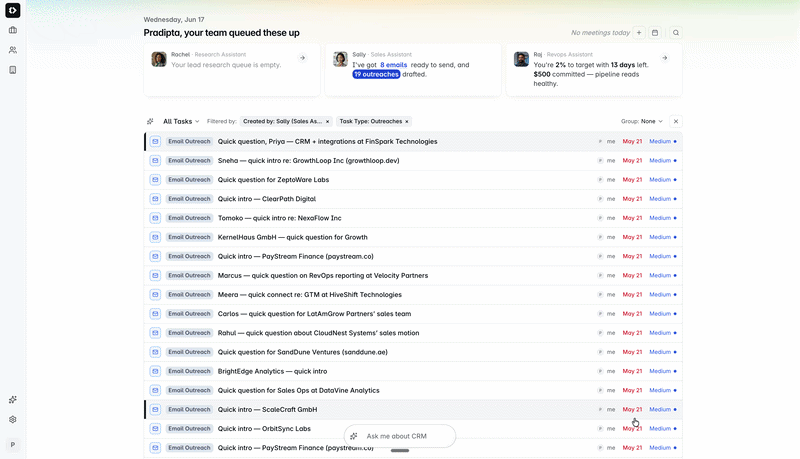Click the search magnifier icon
Image resolution: width=800 pixels, height=459 pixels.
click(676, 33)
